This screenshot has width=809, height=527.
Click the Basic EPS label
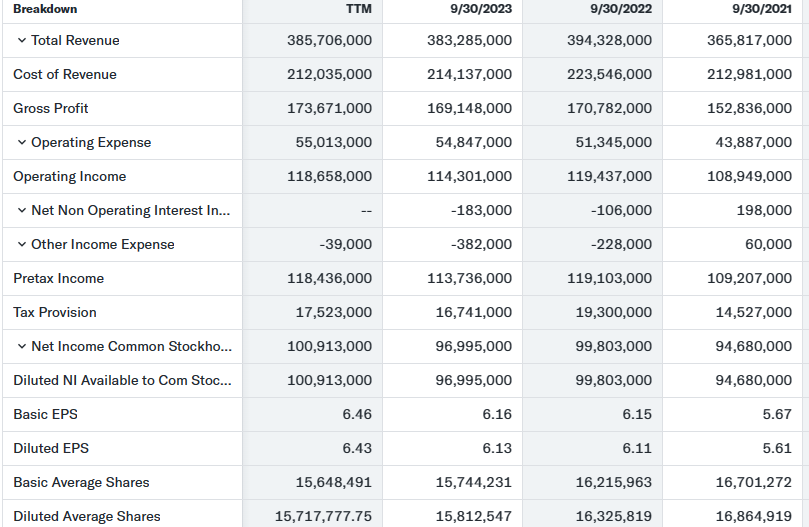tap(45, 414)
